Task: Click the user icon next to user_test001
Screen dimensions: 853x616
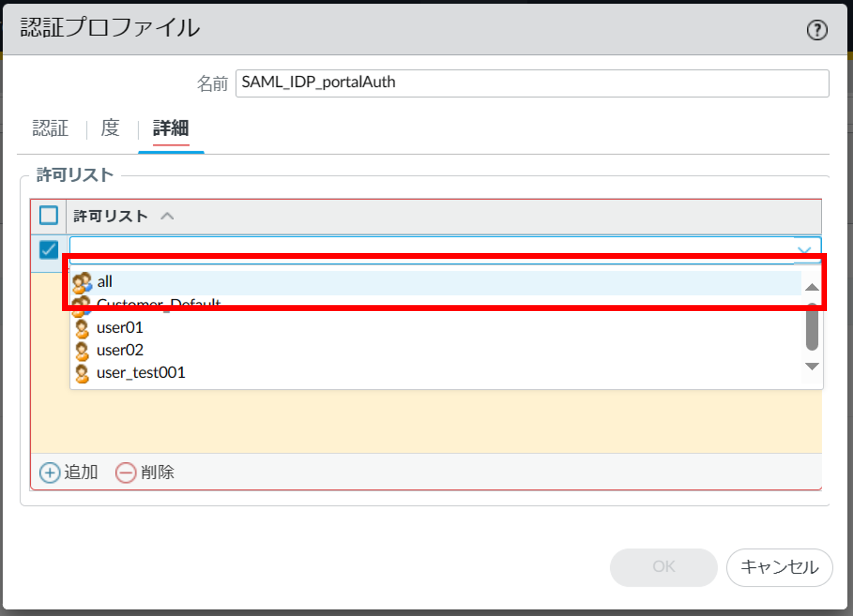Action: (82, 373)
